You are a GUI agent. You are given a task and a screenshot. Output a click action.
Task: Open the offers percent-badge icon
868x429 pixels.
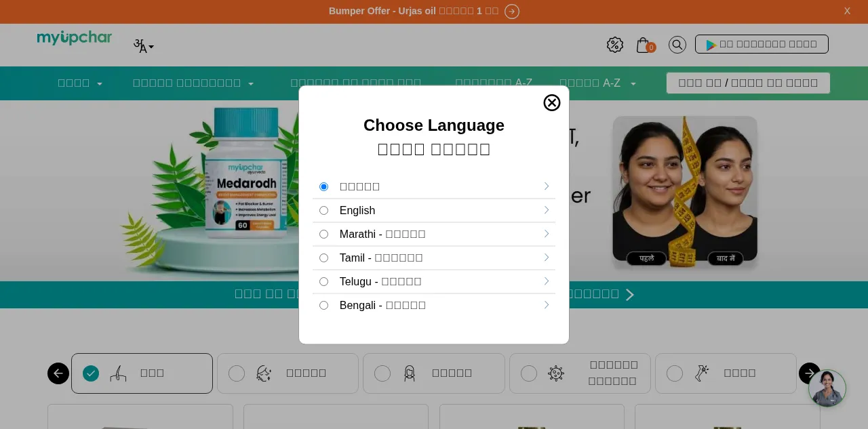coord(615,45)
